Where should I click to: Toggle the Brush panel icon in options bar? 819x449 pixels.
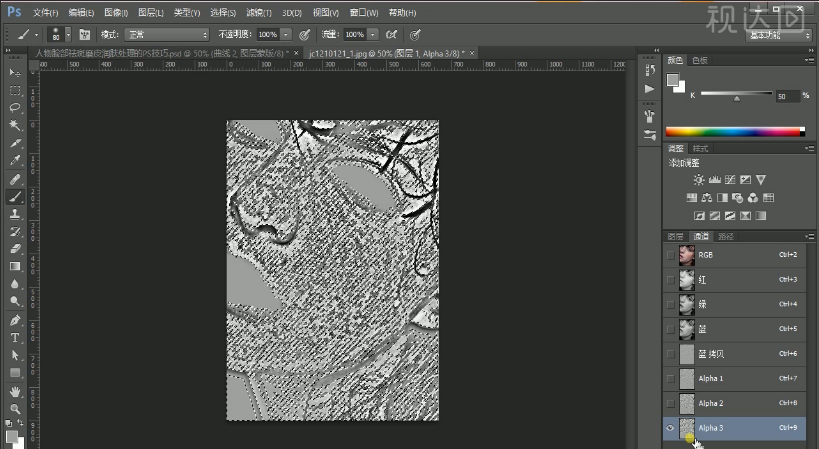[x=85, y=35]
